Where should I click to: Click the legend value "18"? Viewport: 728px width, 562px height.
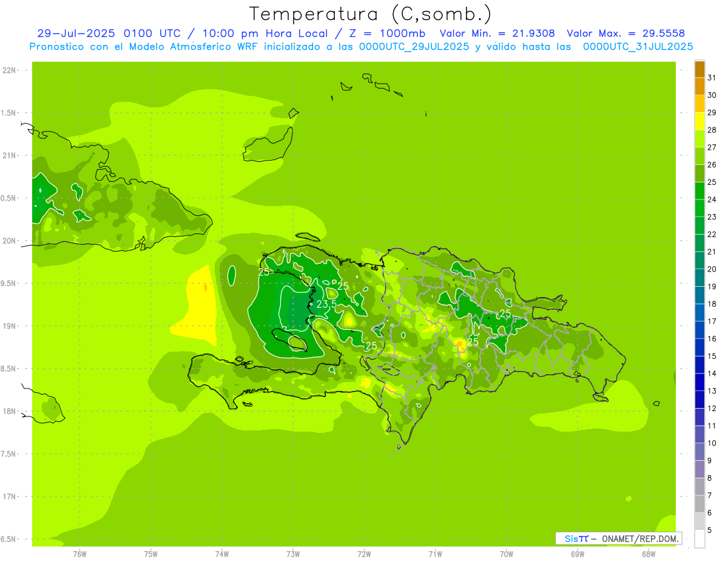coord(712,304)
